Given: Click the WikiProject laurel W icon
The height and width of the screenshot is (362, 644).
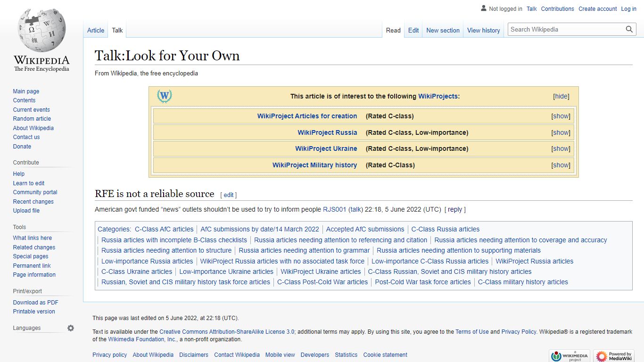Looking at the screenshot, I should coord(164,96).
